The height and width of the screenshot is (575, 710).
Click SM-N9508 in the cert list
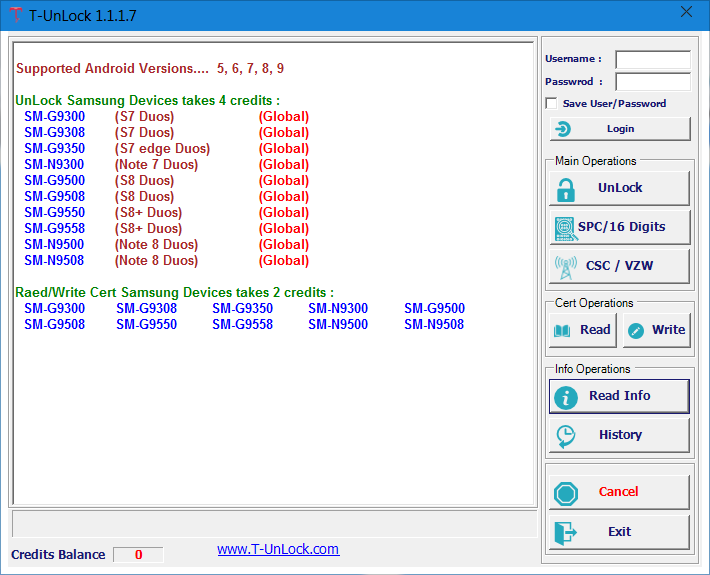tap(434, 324)
